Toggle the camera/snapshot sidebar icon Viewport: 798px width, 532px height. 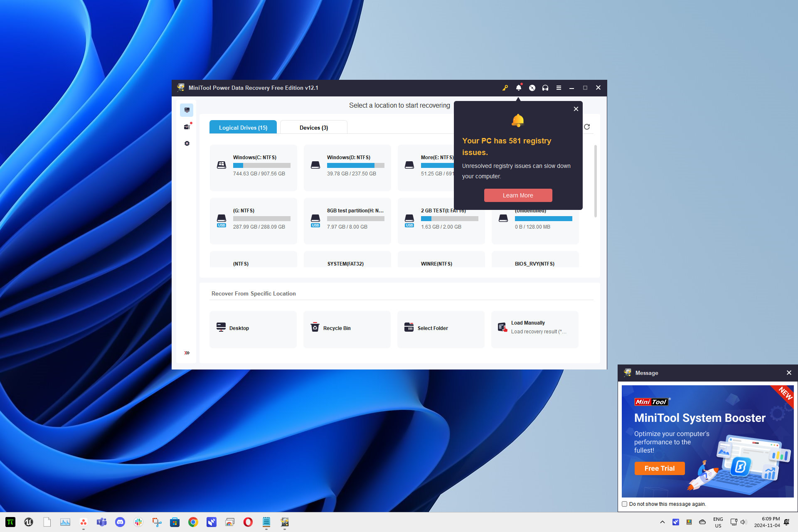click(x=187, y=126)
